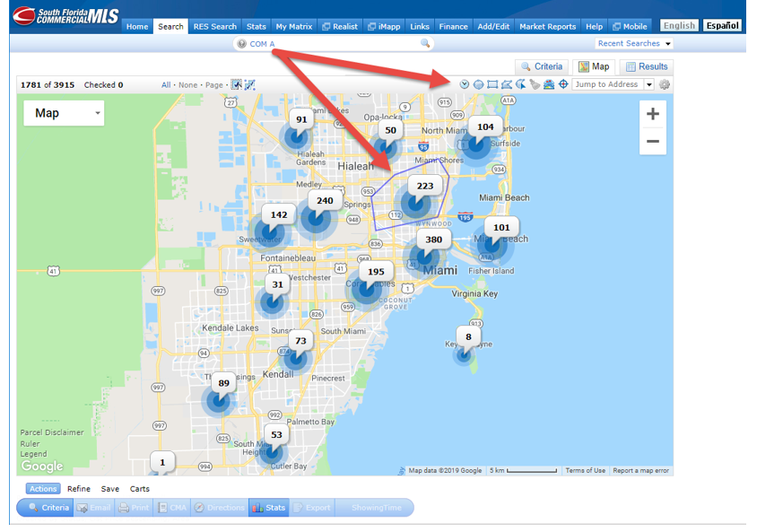Screen dimensions: 757x532
Task: Click the COM A speed bar icon
Action: coord(242,44)
